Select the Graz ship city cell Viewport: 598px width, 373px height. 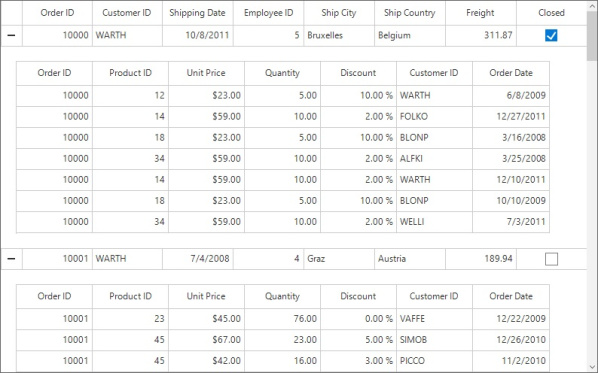(339, 259)
